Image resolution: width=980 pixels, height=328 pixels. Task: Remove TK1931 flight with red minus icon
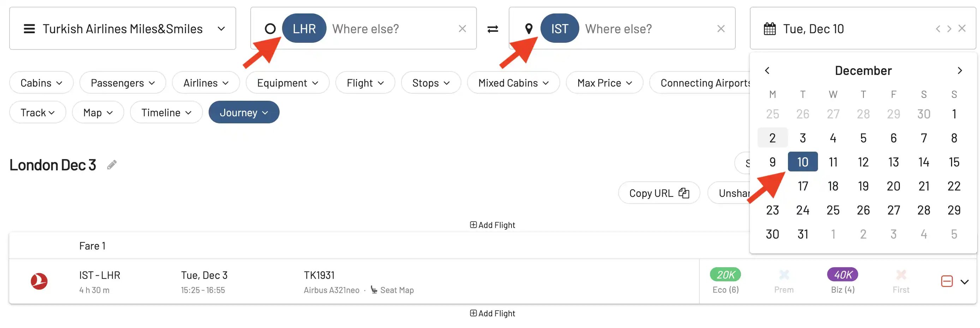coord(947,282)
